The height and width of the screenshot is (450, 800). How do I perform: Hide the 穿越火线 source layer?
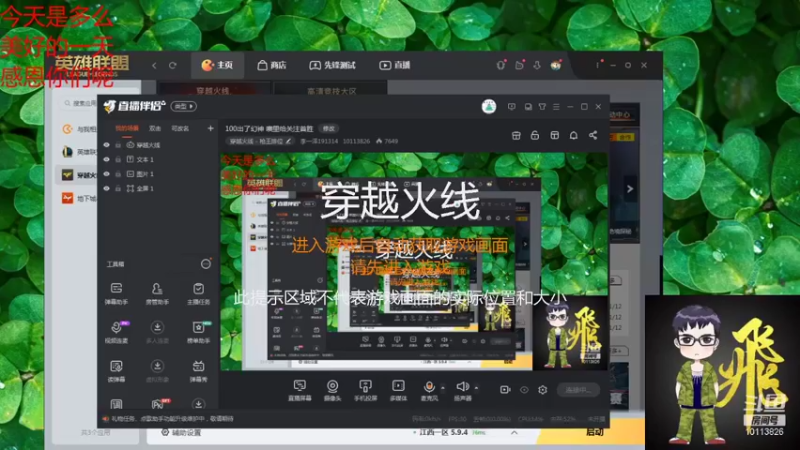106,145
